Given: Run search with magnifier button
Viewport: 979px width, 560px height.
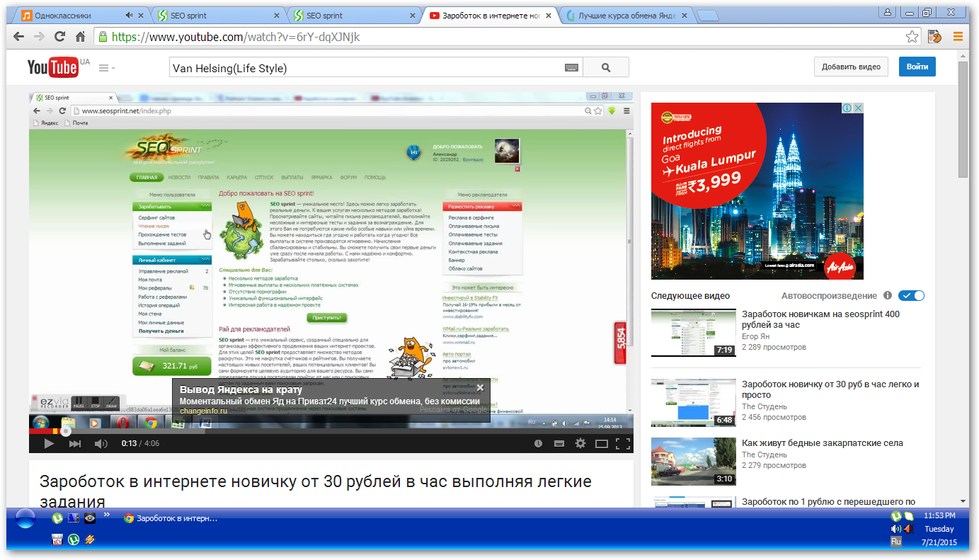Looking at the screenshot, I should click(606, 68).
